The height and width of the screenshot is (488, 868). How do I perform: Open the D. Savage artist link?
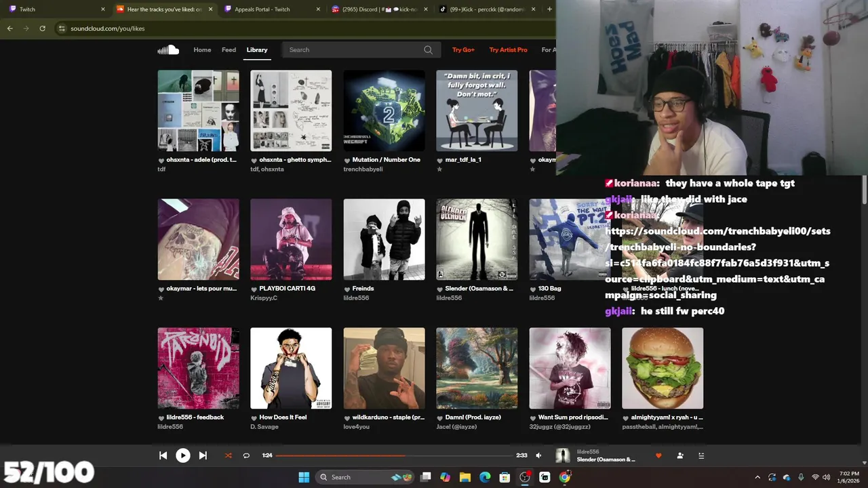click(x=264, y=427)
